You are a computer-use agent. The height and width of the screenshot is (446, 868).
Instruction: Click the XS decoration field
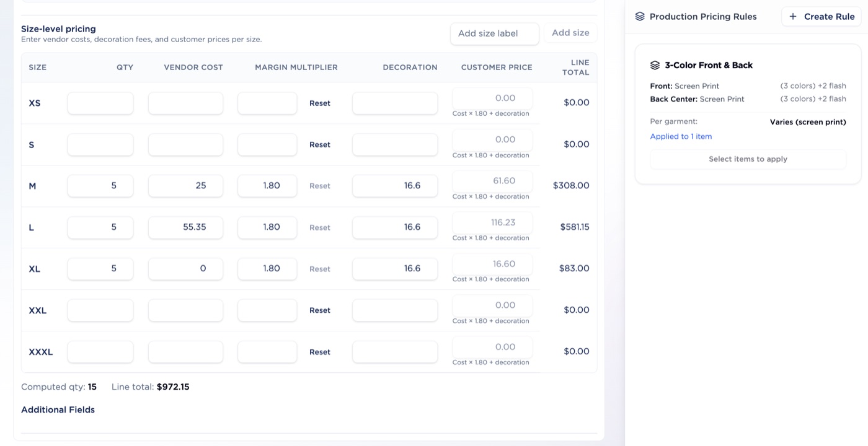[395, 103]
